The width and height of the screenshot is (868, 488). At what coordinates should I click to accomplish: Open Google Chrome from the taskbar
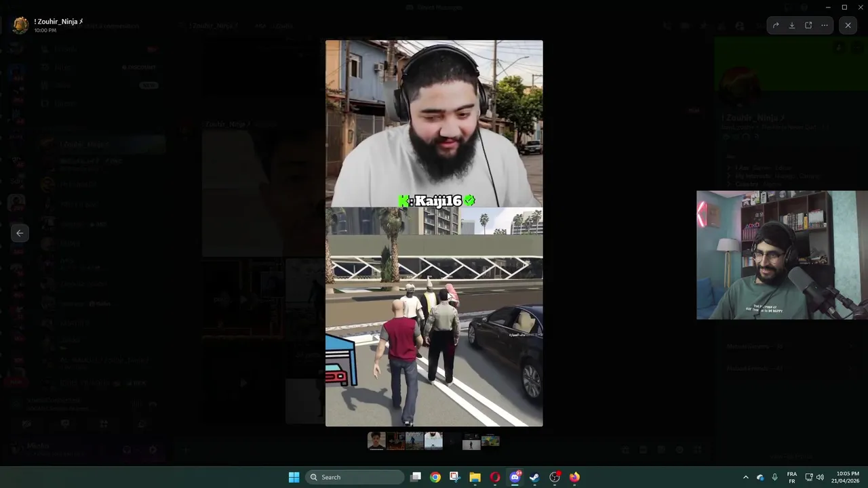(435, 477)
